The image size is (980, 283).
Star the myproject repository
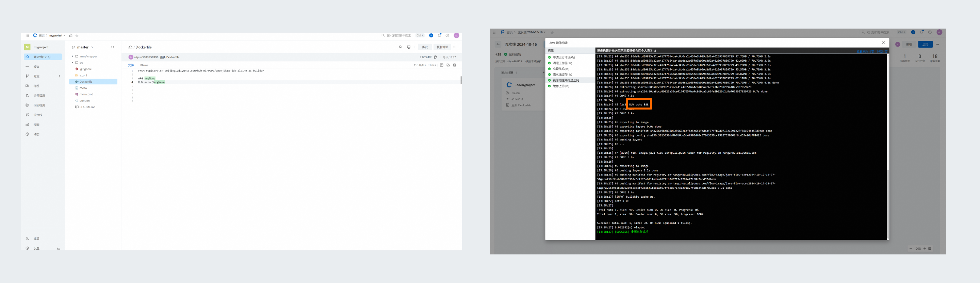pos(77,35)
